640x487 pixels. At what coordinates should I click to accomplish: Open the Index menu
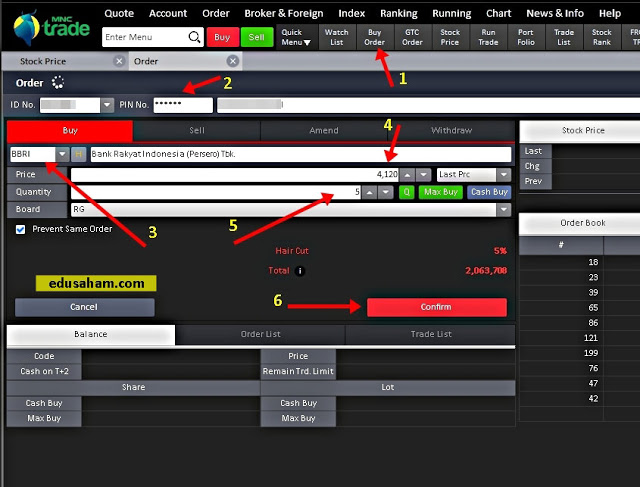tap(351, 13)
